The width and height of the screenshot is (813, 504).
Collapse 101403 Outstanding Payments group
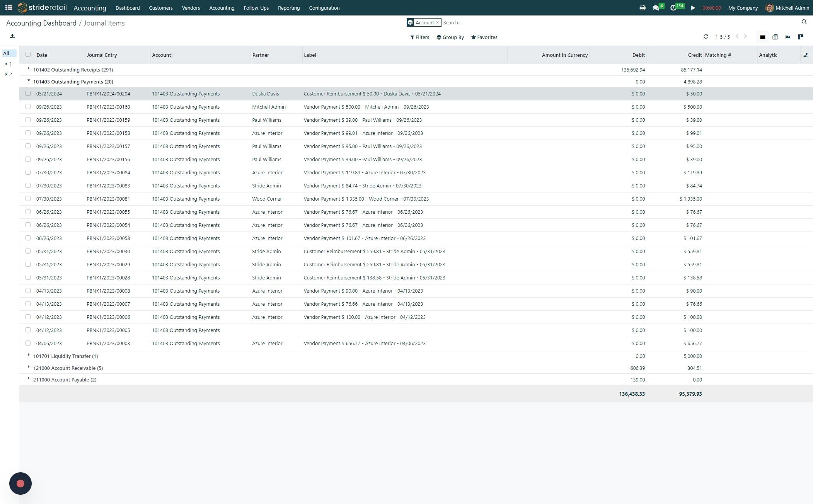(29, 81)
